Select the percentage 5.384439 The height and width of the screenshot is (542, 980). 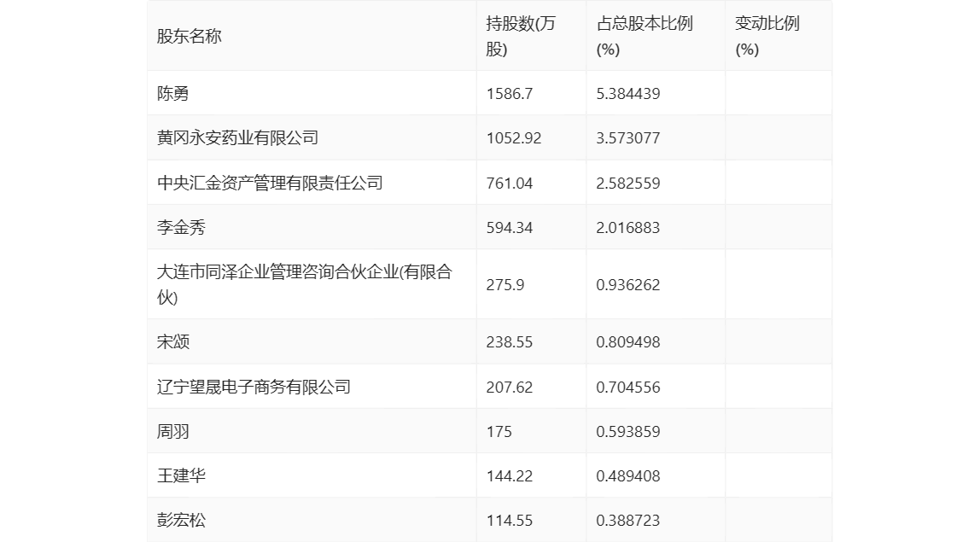627,94
